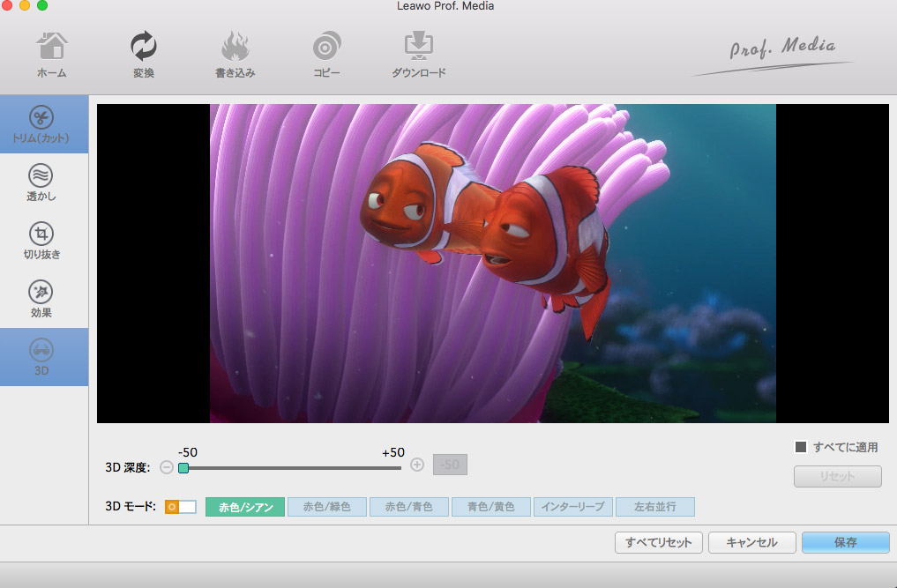Choose Interleave (インターリーブ) 3D mode
The width and height of the screenshot is (897, 588).
[x=573, y=507]
